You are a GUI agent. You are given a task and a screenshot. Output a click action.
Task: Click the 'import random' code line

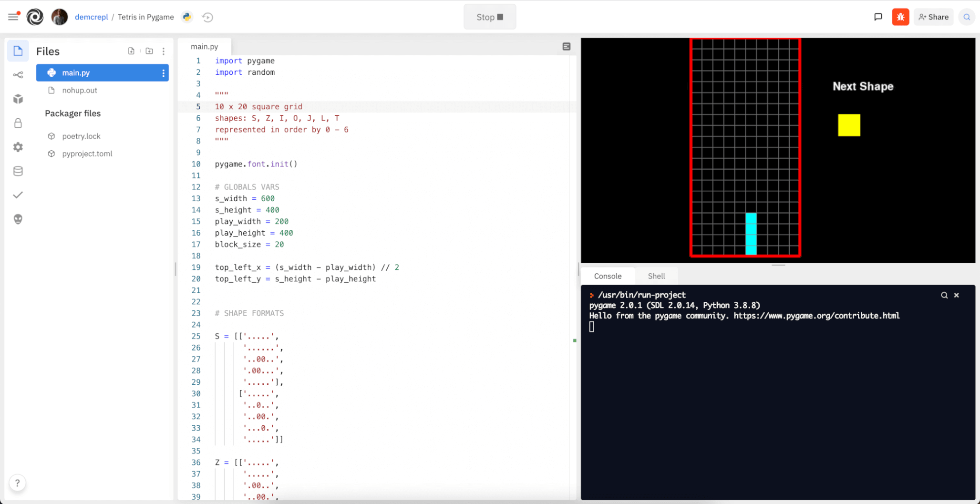pyautogui.click(x=245, y=72)
